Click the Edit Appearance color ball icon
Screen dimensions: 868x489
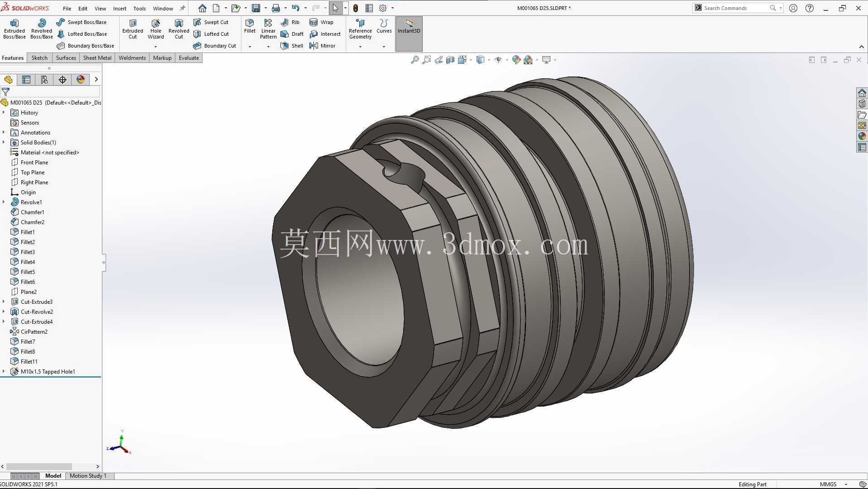click(x=516, y=60)
